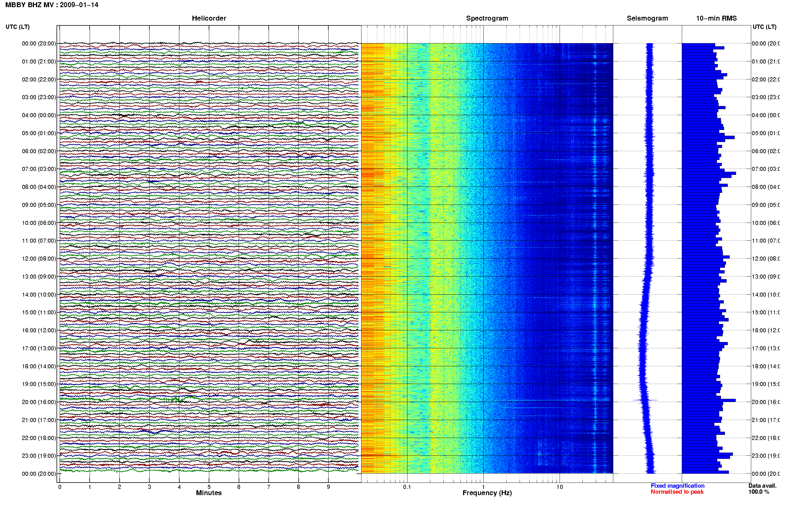Click the left time label '02:00 (22:00)'
This screenshot has width=812, height=508.
[x=39, y=79]
